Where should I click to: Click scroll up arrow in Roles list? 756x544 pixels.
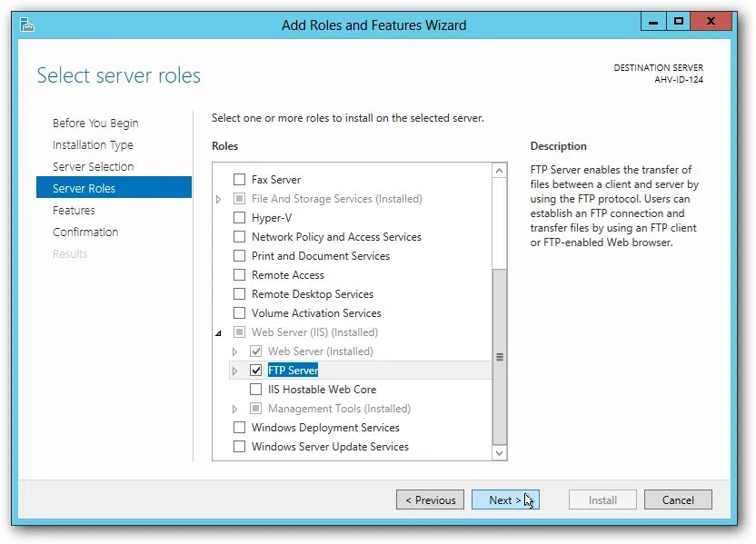pyautogui.click(x=500, y=171)
